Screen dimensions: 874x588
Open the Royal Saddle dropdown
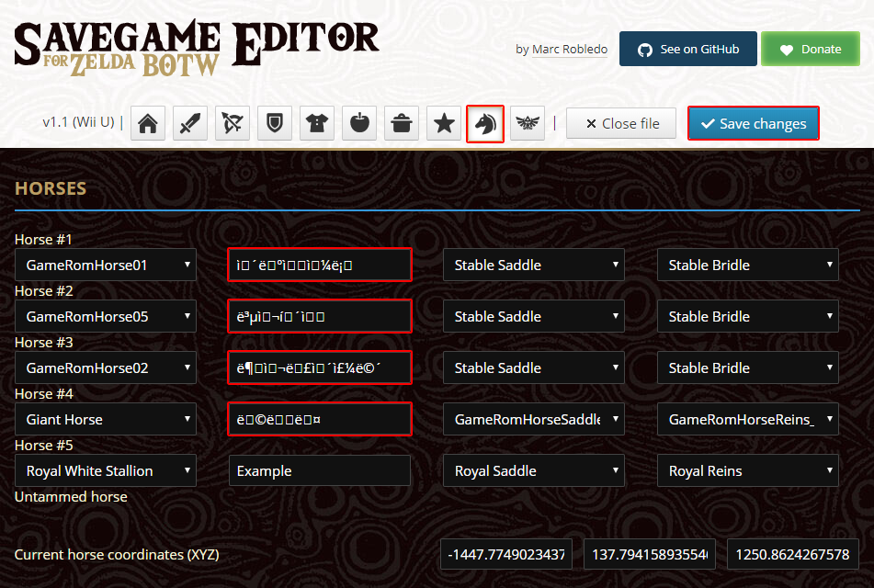point(533,470)
